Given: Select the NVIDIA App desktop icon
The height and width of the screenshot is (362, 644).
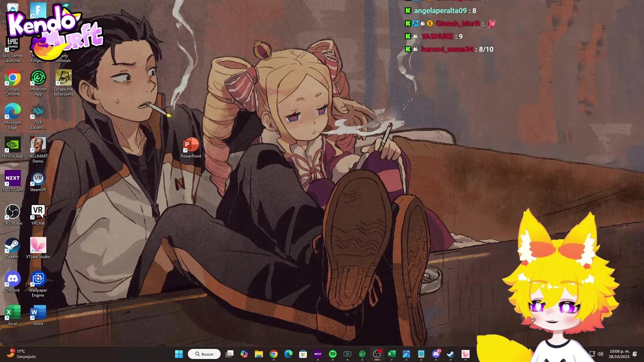Looking at the screenshot, I should (x=13, y=148).
